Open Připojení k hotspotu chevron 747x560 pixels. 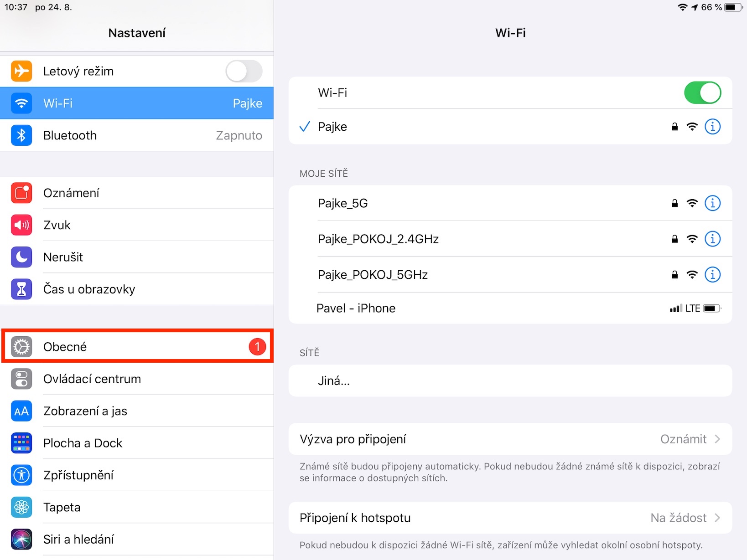pyautogui.click(x=717, y=518)
